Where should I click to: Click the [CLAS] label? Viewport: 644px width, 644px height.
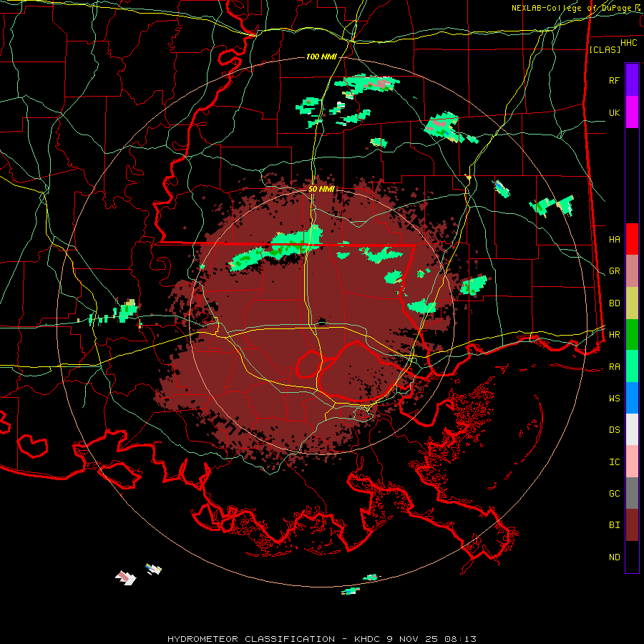click(x=605, y=49)
